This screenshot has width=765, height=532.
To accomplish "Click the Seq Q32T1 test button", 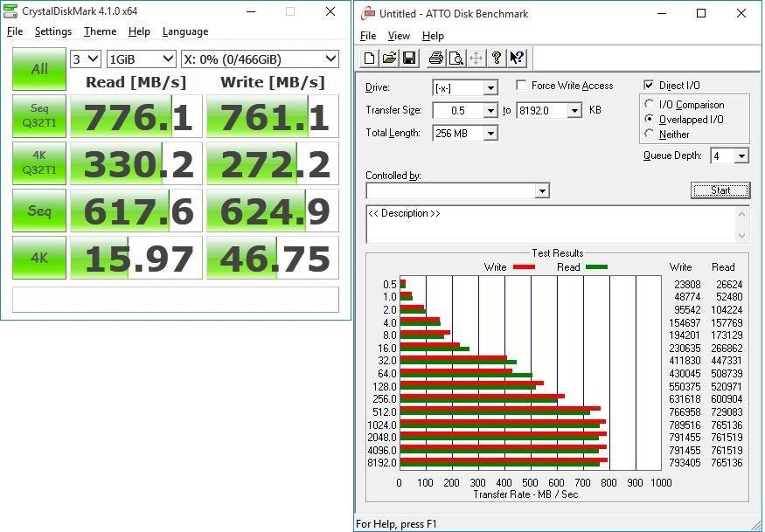I will pyautogui.click(x=39, y=116).
